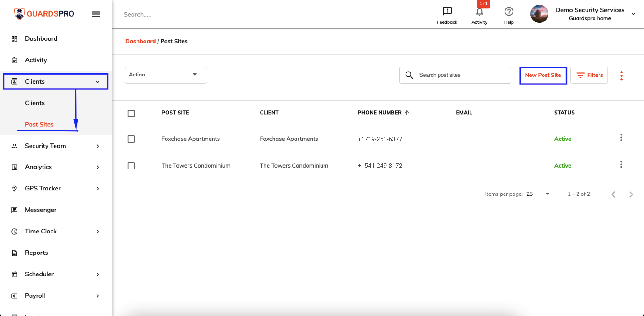Click the Search post sites field
Viewport: 644px width, 316px height.
[x=455, y=75]
